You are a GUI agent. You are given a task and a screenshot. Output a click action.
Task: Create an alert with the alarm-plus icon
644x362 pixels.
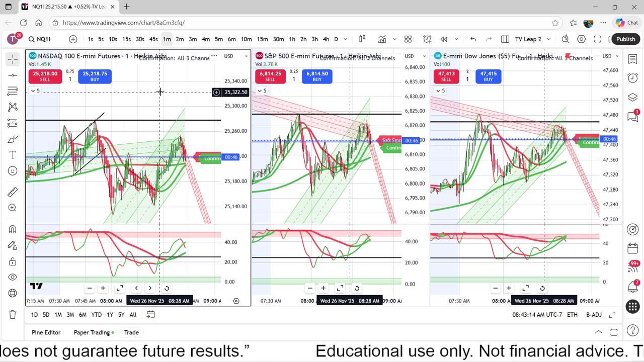click(427, 39)
